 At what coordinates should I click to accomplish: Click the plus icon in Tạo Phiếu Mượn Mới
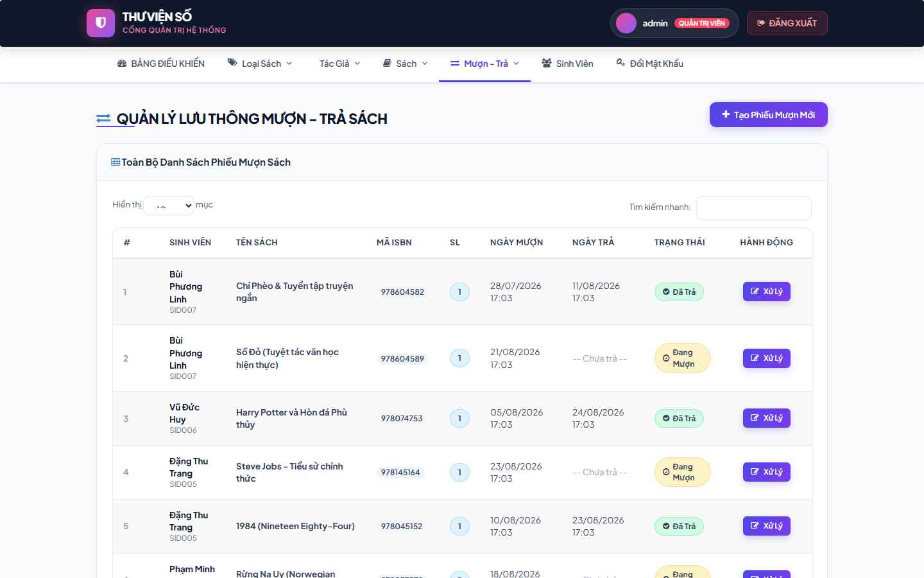[x=726, y=114]
